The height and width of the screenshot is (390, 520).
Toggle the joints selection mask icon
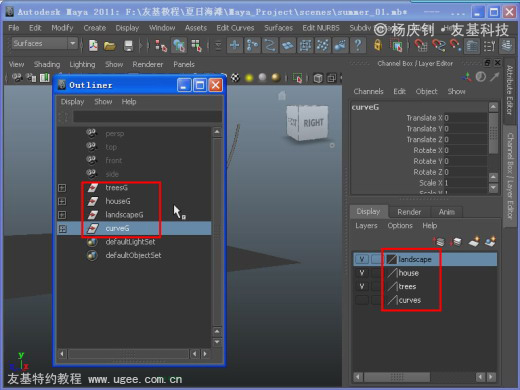click(x=252, y=45)
